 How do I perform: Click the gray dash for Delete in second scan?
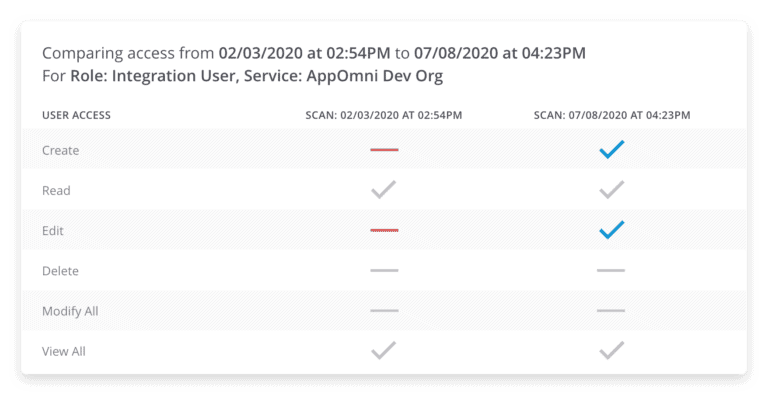coord(611,270)
